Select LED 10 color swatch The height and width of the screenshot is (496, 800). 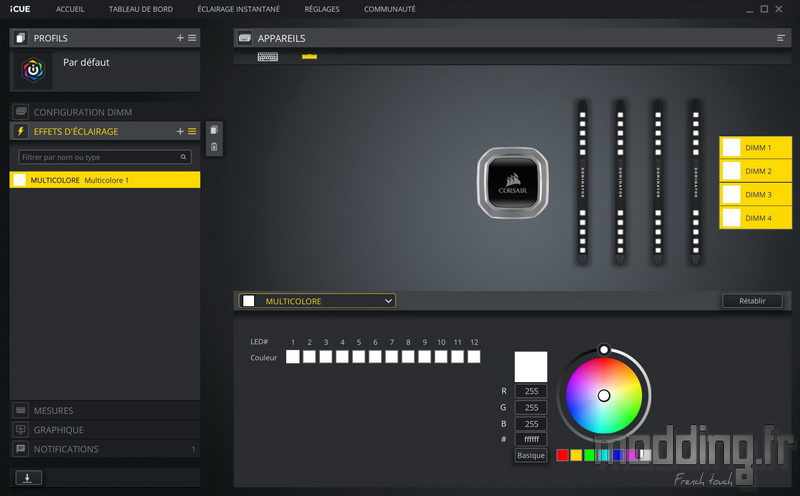click(x=441, y=357)
